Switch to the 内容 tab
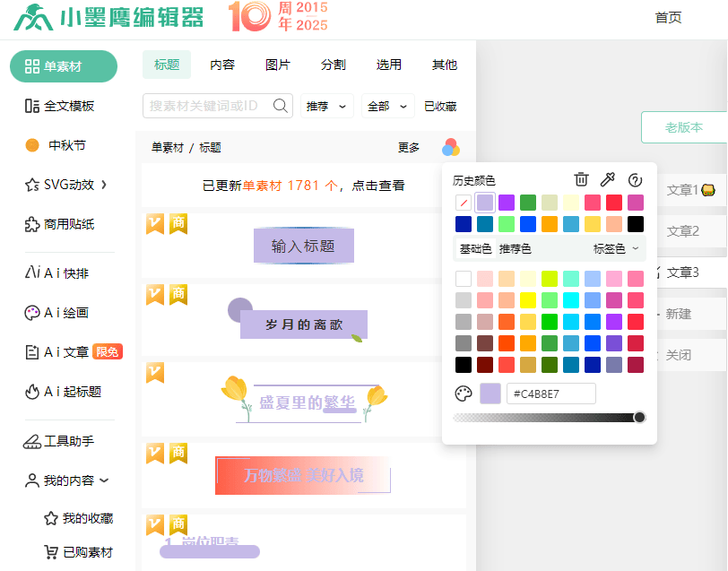The width and height of the screenshot is (728, 571). [222, 65]
